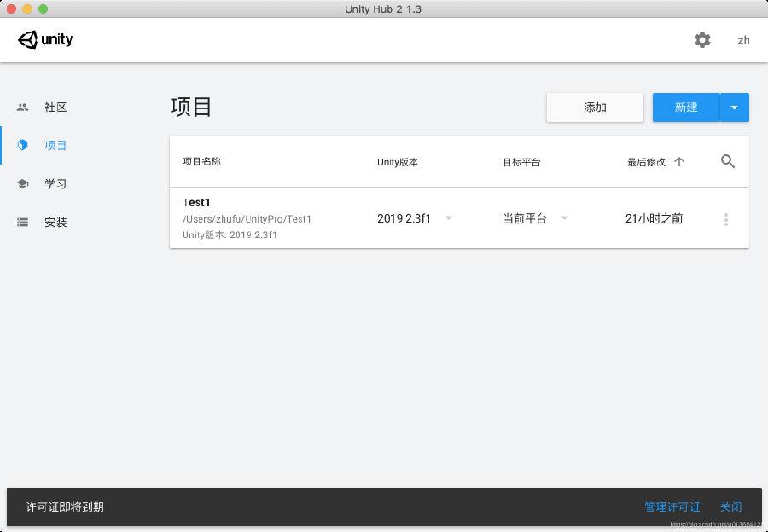Click the 学习 graduation cap icon
The image size is (768, 532).
click(x=23, y=184)
